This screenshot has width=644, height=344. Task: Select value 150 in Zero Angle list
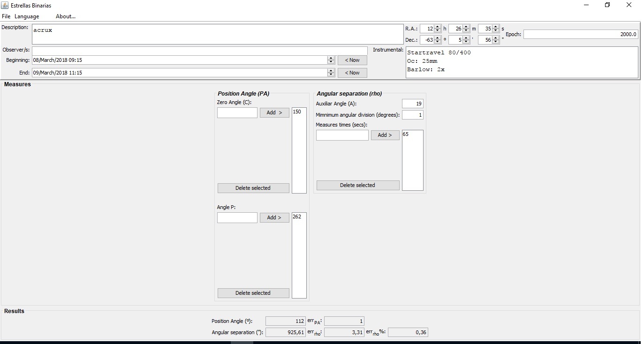click(299, 112)
